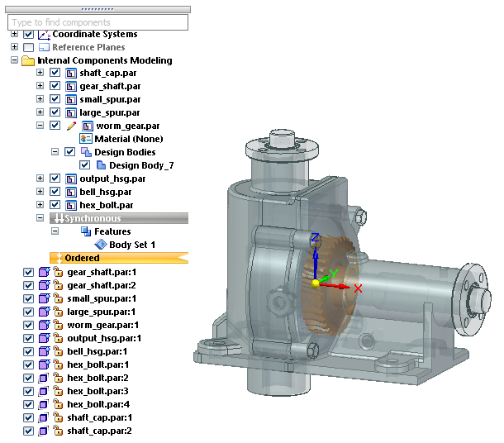Image resolution: width=504 pixels, height=443 pixels.
Task: Click the hex_bolt.par part icon
Action: 71,206
